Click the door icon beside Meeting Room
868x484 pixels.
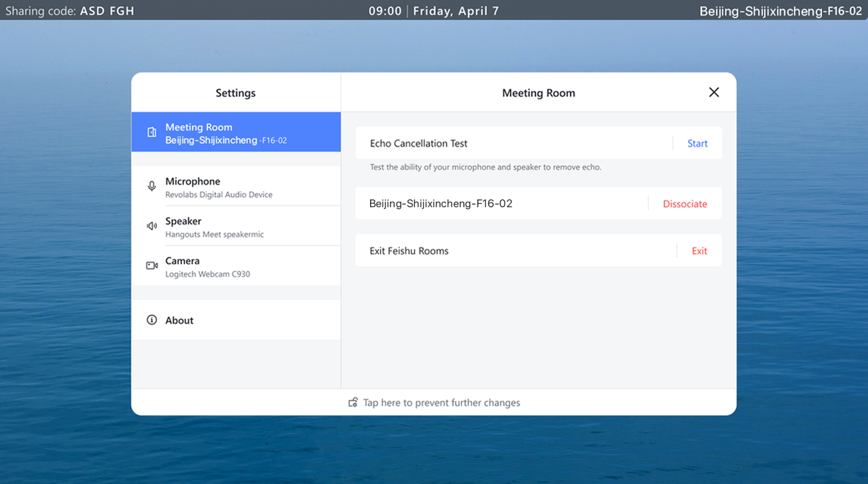(x=152, y=132)
